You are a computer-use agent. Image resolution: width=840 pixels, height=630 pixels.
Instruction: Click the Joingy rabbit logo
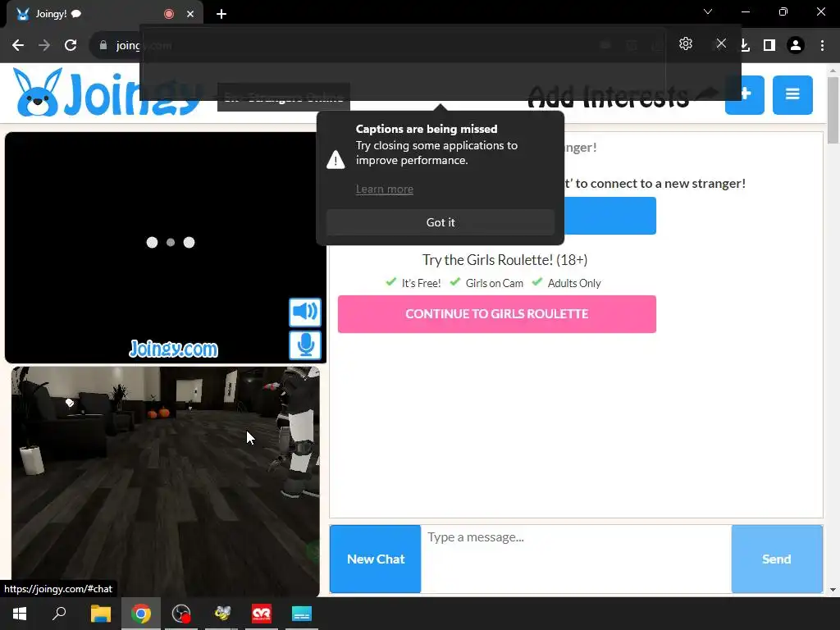tap(37, 92)
